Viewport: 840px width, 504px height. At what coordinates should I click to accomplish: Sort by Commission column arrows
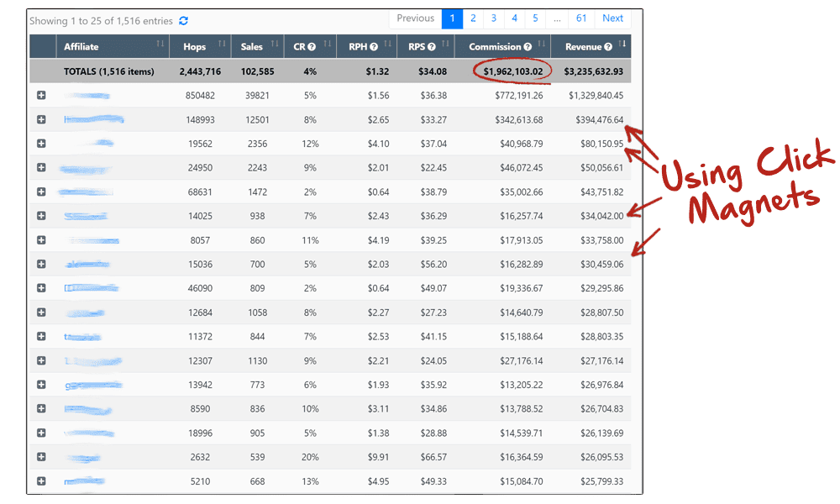coord(542,44)
